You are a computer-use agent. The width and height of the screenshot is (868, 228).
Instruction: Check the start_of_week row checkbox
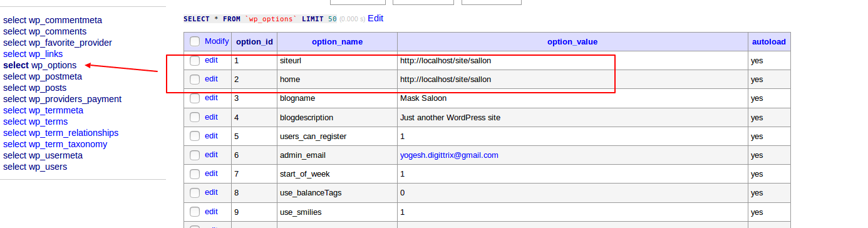coord(195,174)
